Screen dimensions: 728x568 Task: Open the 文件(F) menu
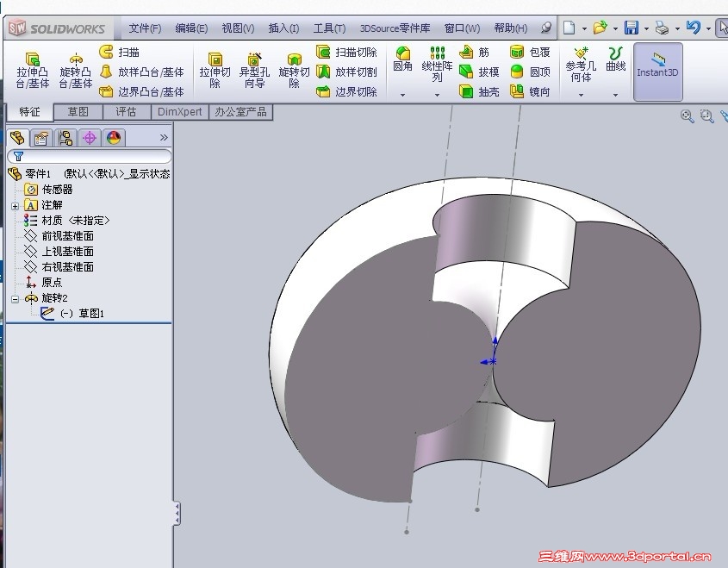(145, 28)
